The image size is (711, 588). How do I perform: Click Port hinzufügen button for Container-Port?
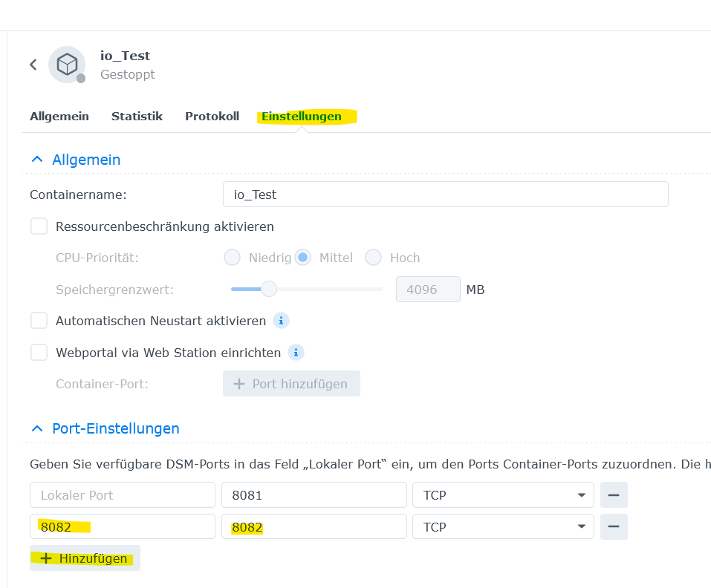291,384
